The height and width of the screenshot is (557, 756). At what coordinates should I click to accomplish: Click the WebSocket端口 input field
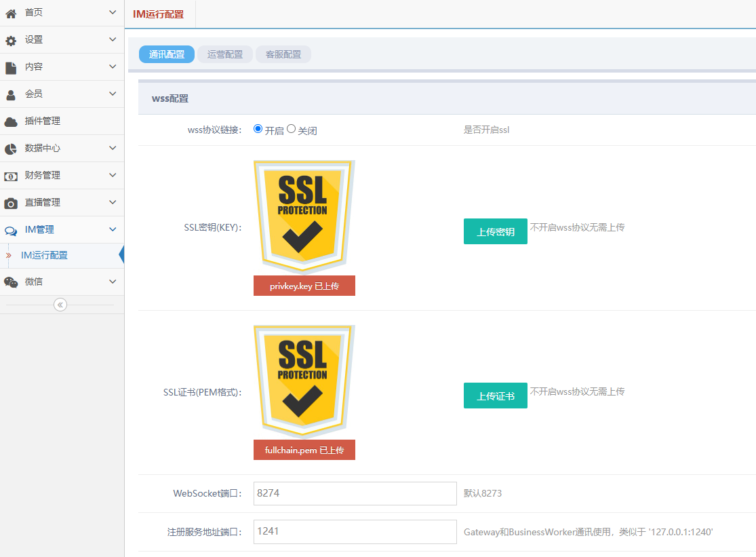click(355, 494)
